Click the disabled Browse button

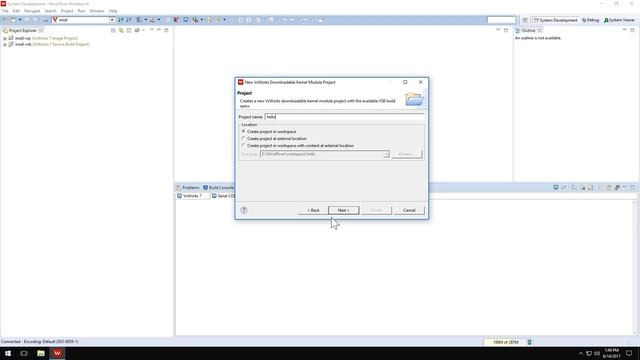407,154
